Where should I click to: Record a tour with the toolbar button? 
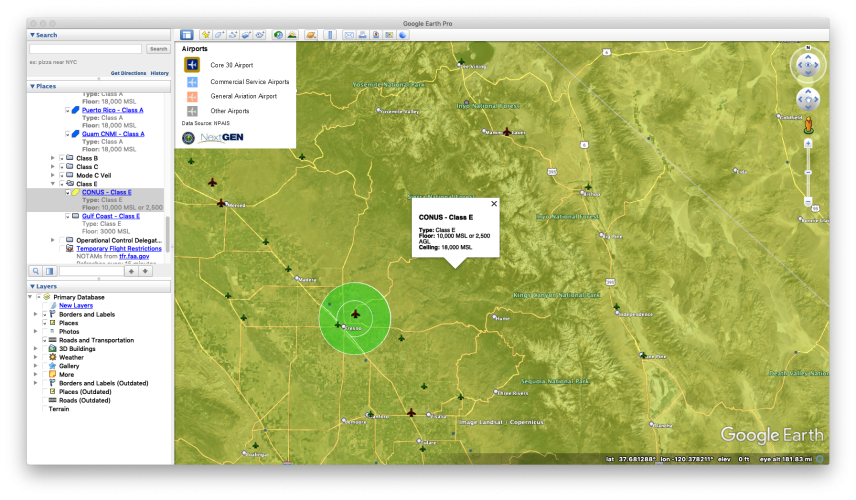pyautogui.click(x=260, y=35)
